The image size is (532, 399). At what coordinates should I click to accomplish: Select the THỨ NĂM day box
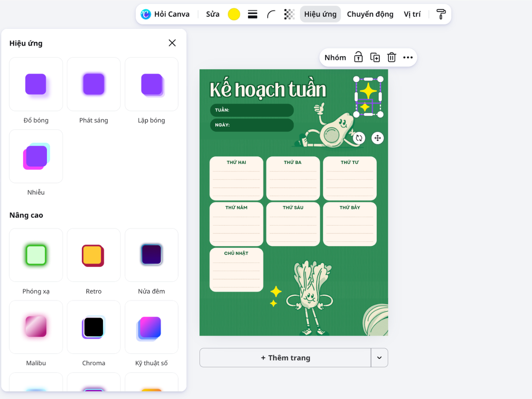pos(236,224)
